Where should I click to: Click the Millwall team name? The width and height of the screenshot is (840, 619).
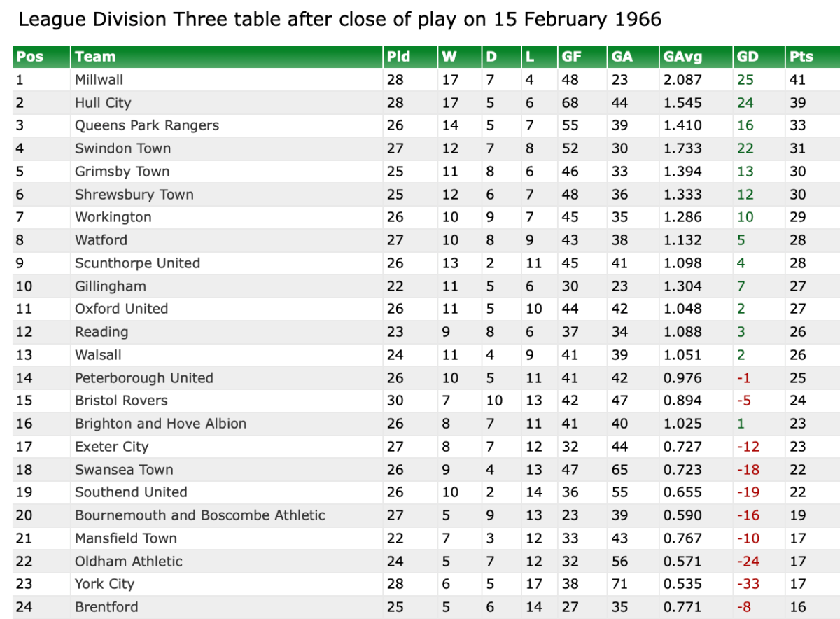pos(99,80)
